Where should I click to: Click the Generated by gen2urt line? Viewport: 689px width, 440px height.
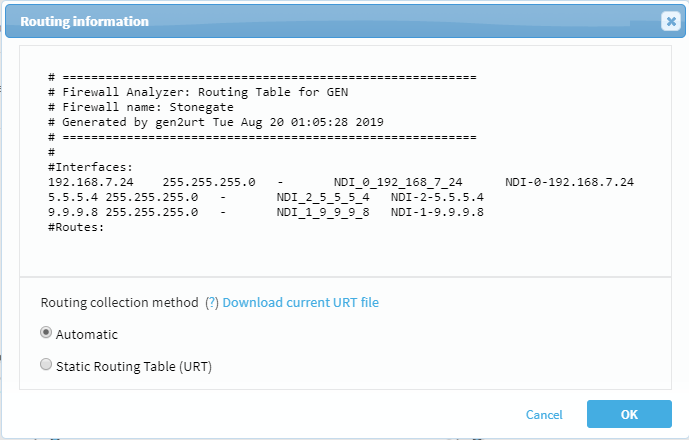[216, 121]
